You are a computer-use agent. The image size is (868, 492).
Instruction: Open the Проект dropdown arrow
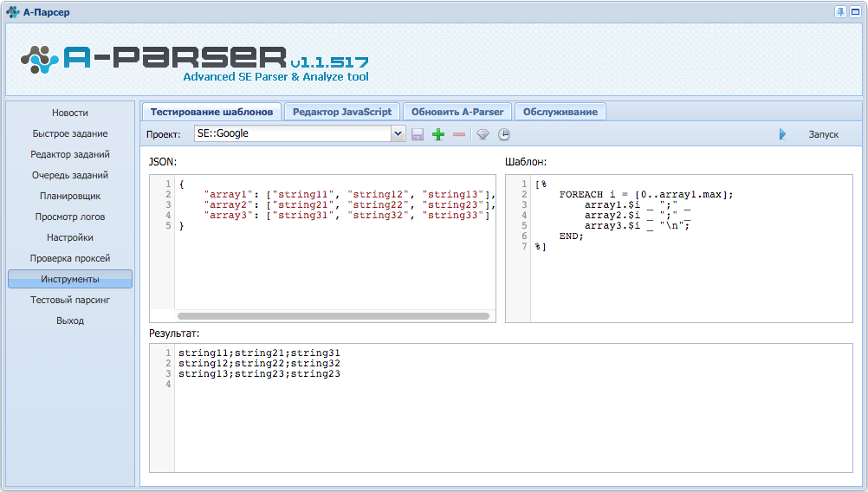tap(398, 133)
